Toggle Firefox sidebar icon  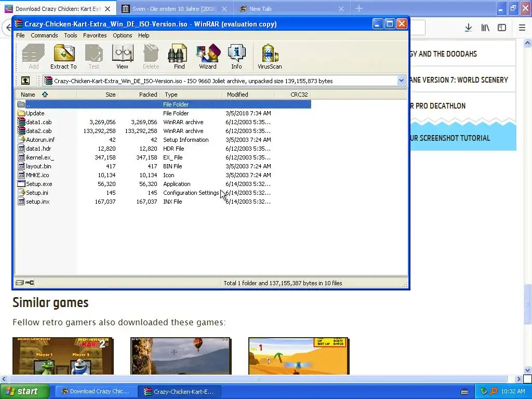502,28
